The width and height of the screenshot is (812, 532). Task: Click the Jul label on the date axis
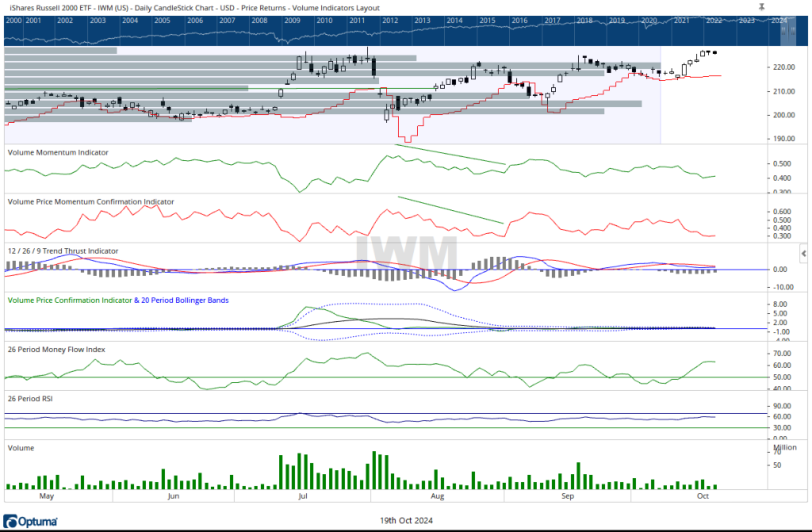click(x=302, y=496)
